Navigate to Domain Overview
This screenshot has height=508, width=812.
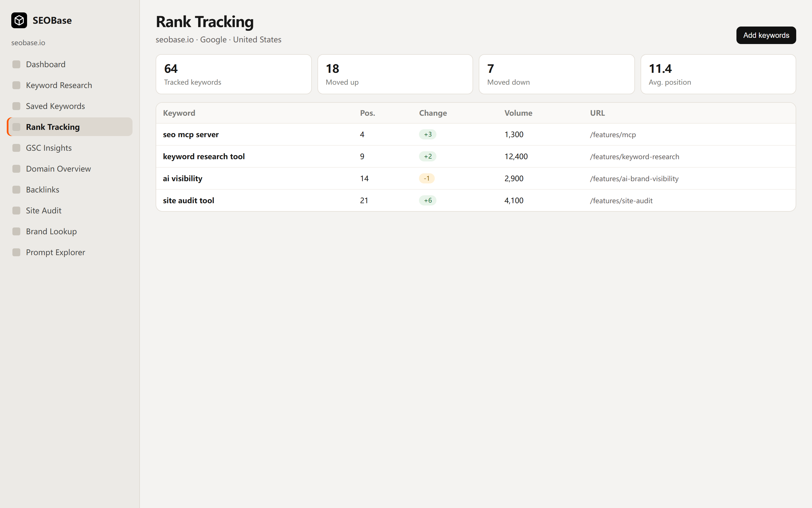[69, 169]
